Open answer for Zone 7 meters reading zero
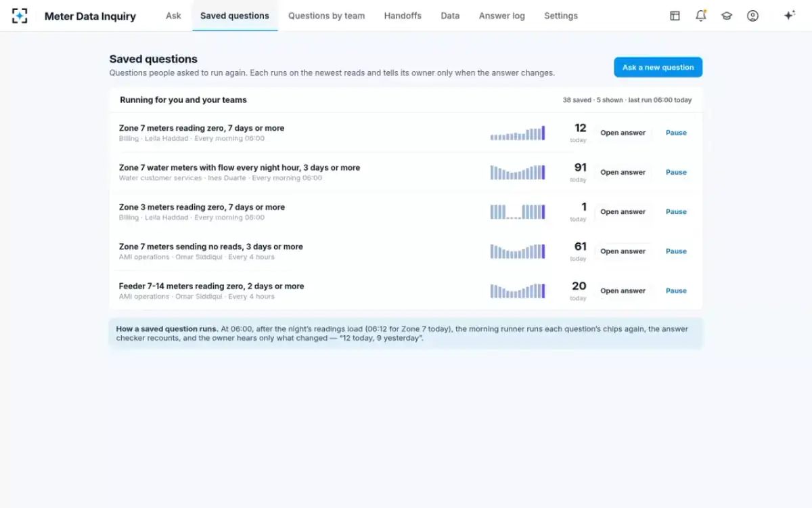The image size is (812, 508). point(623,133)
